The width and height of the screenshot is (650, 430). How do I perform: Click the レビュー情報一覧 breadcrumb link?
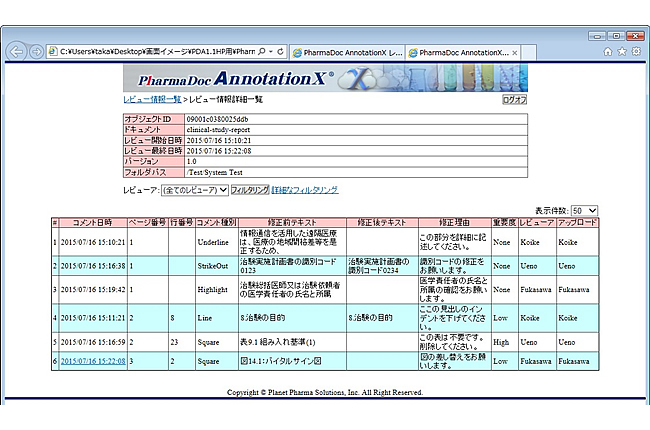tap(152, 100)
